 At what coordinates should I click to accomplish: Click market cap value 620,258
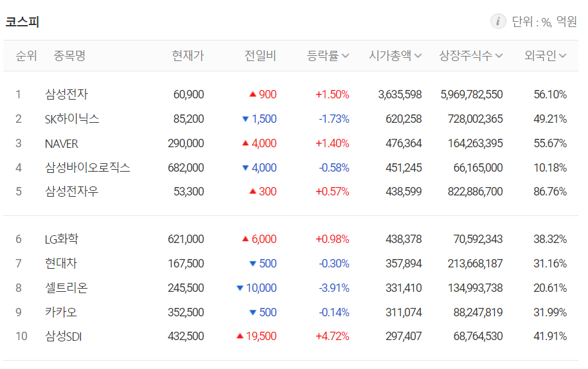tap(404, 119)
